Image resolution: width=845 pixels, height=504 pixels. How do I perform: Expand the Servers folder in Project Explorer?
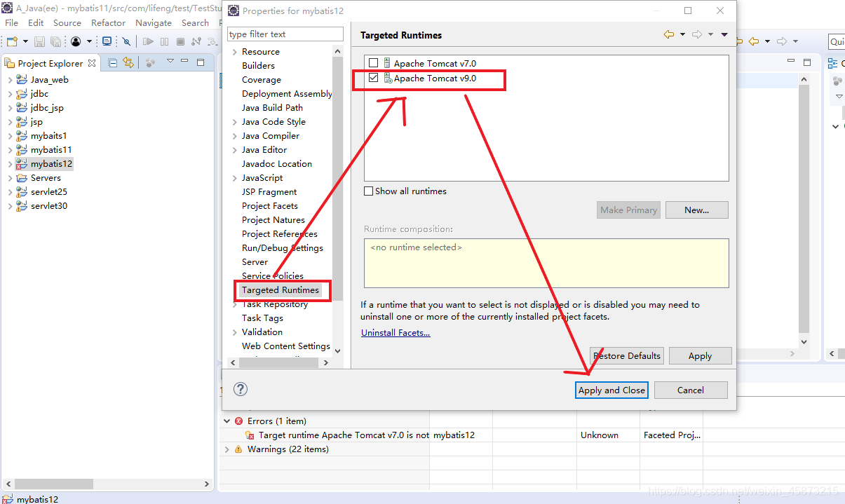click(x=9, y=178)
